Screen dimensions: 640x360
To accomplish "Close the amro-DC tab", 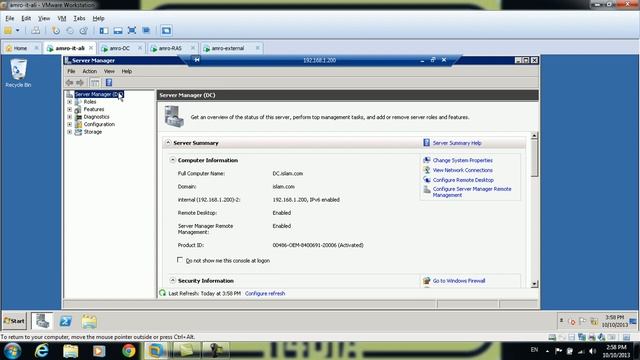I will point(140,48).
